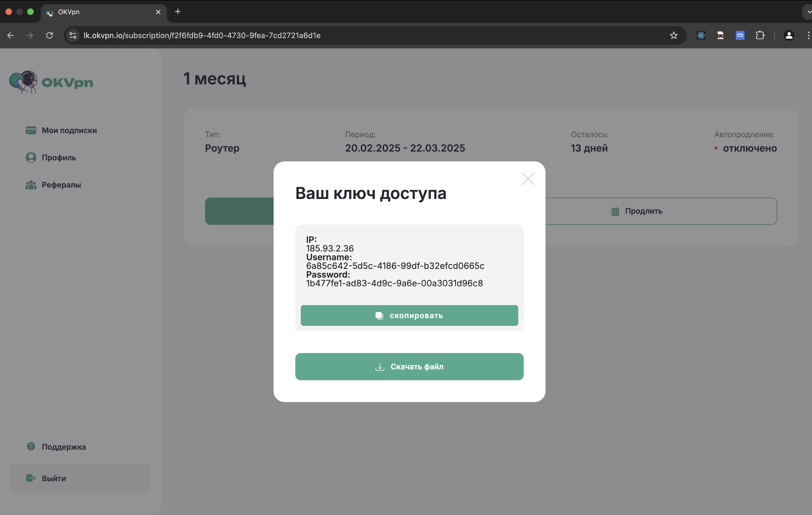Click the download icon on Скачать файл
Viewport: 812px width, 515px height.
tap(380, 367)
